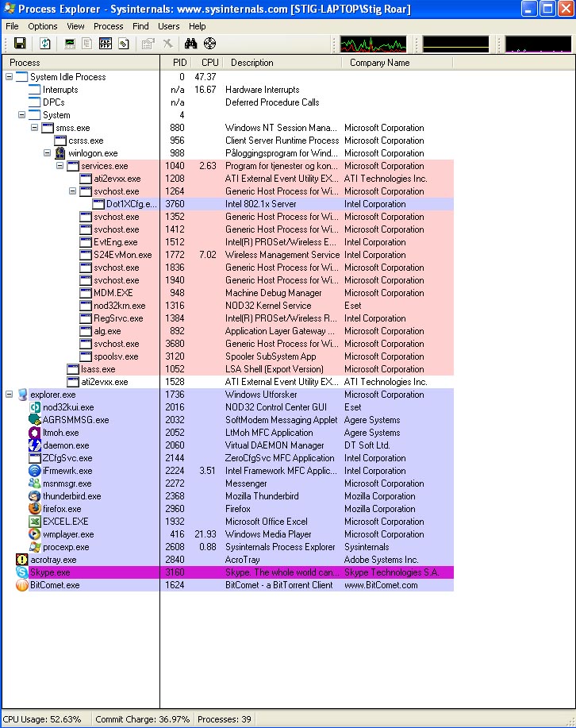Click the AGRSMMSG.exe process icon
This screenshot has width=576, height=728.
pyautogui.click(x=35, y=420)
